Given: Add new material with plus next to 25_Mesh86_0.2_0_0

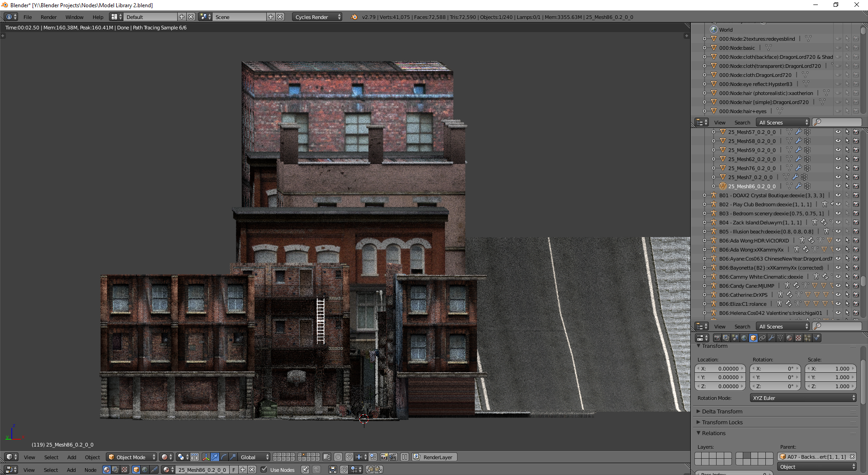Looking at the screenshot, I should 243,470.
